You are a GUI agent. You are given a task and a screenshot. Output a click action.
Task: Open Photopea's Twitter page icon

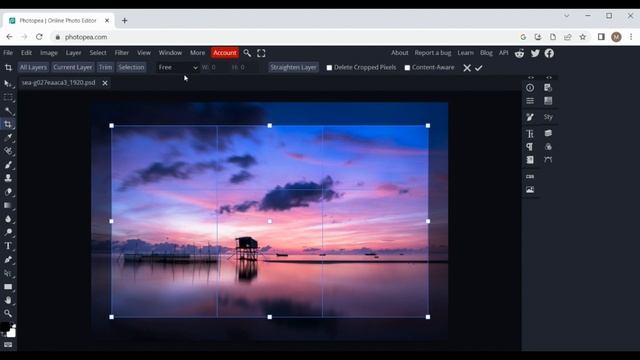coord(535,53)
